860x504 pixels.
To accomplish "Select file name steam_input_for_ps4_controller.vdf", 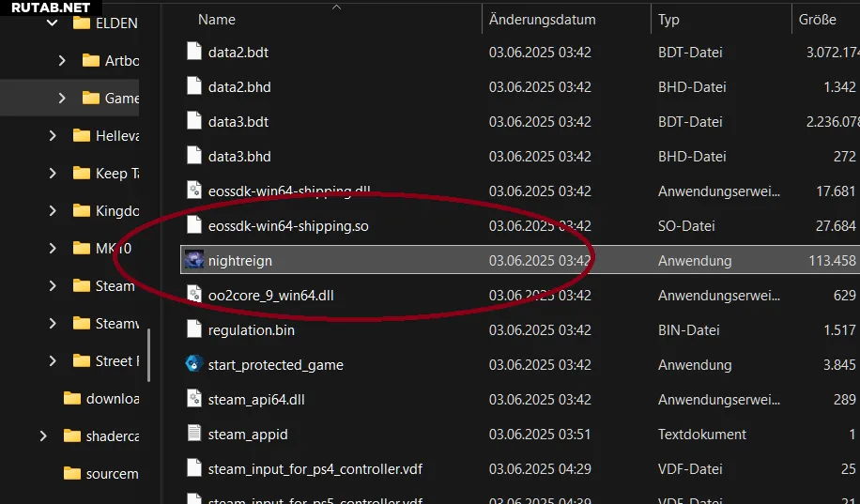I will pos(315,469).
